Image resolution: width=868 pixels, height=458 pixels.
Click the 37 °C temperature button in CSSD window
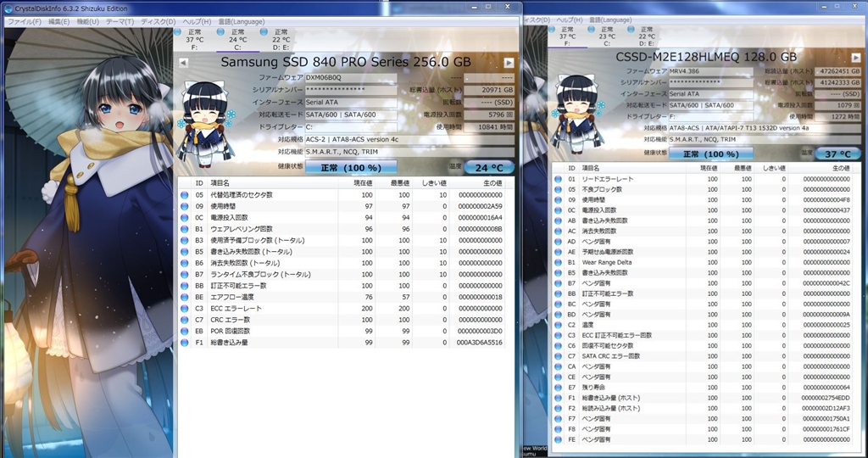tap(837, 154)
